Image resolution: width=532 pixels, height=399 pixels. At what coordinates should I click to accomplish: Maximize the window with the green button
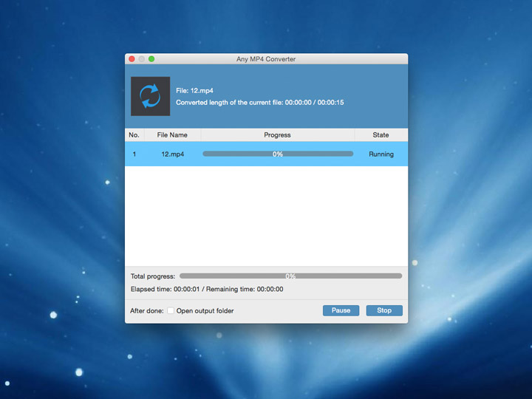(151, 59)
